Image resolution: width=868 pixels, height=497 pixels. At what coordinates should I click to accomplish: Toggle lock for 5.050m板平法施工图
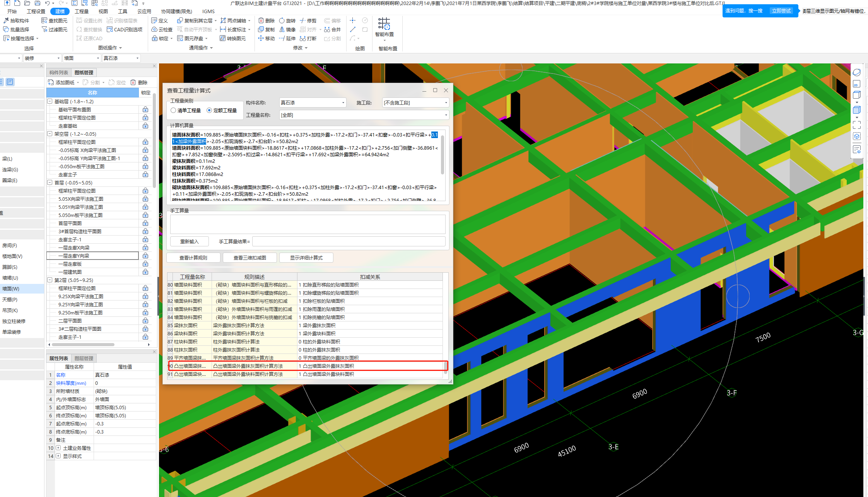point(145,215)
